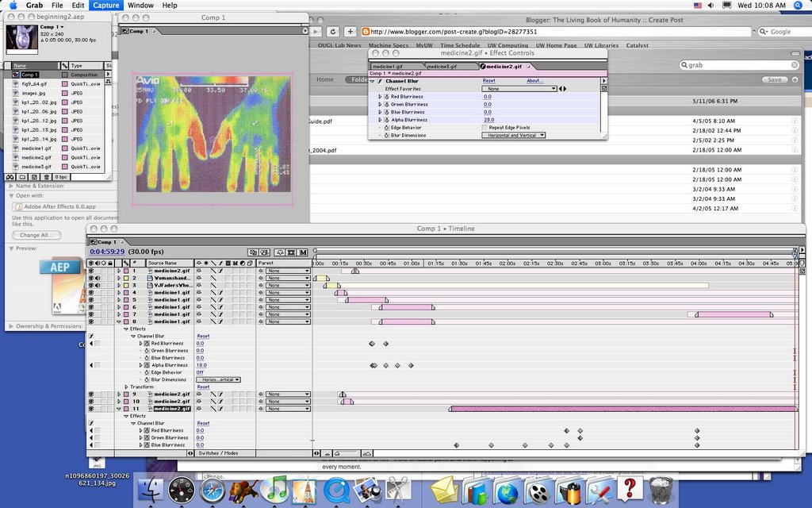The image size is (812, 508).
Task: Mute the audio of layer 2
Action: pos(98,279)
